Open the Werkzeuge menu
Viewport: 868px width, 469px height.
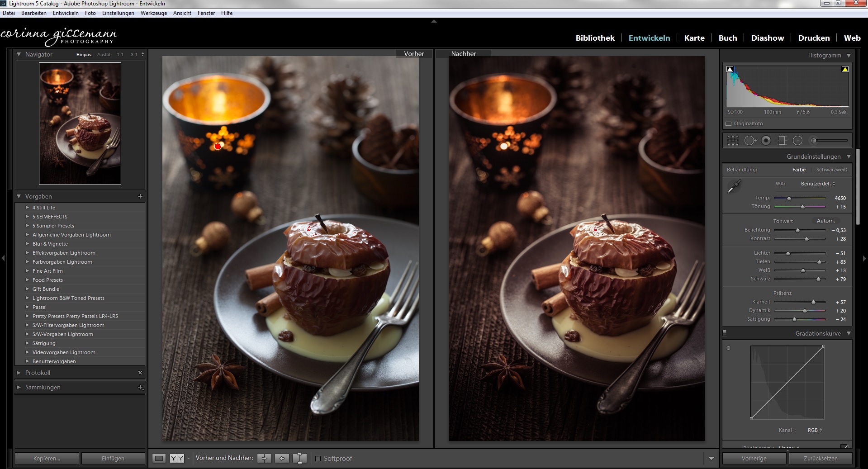154,13
